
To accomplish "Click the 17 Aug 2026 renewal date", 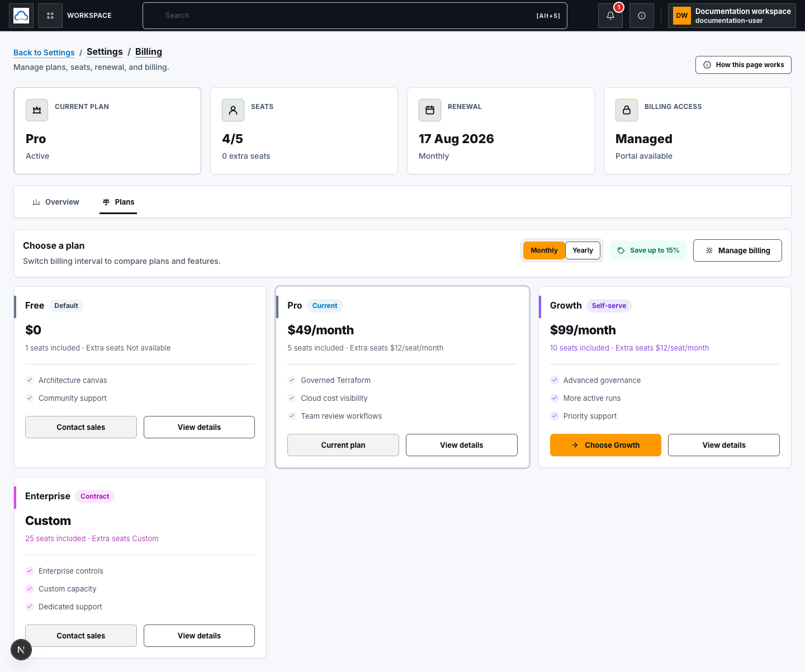I will [456, 139].
